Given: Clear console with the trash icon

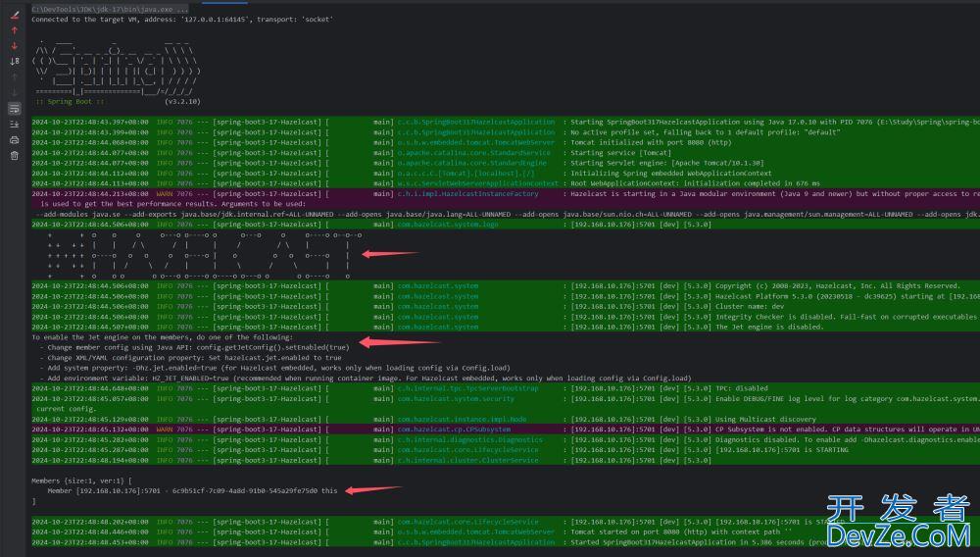Looking at the screenshot, I should click(x=15, y=156).
